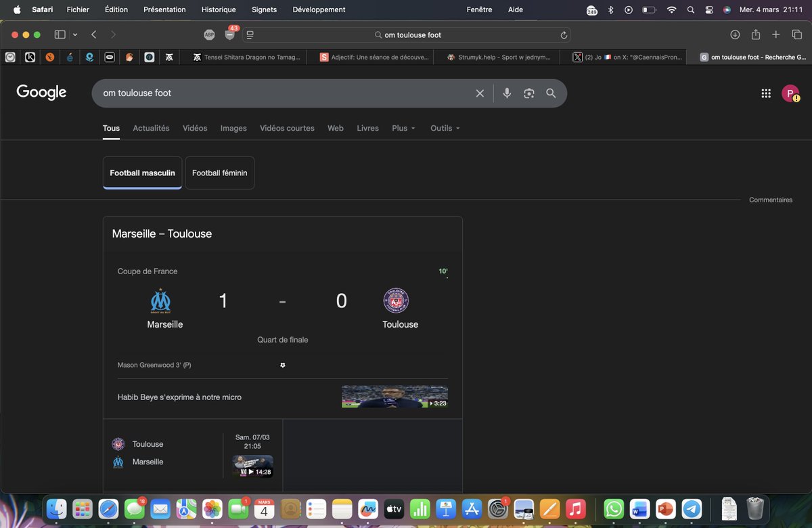Click the Mason Greenwood 3' (P) goal text
This screenshot has height=528, width=812.
coord(154,365)
